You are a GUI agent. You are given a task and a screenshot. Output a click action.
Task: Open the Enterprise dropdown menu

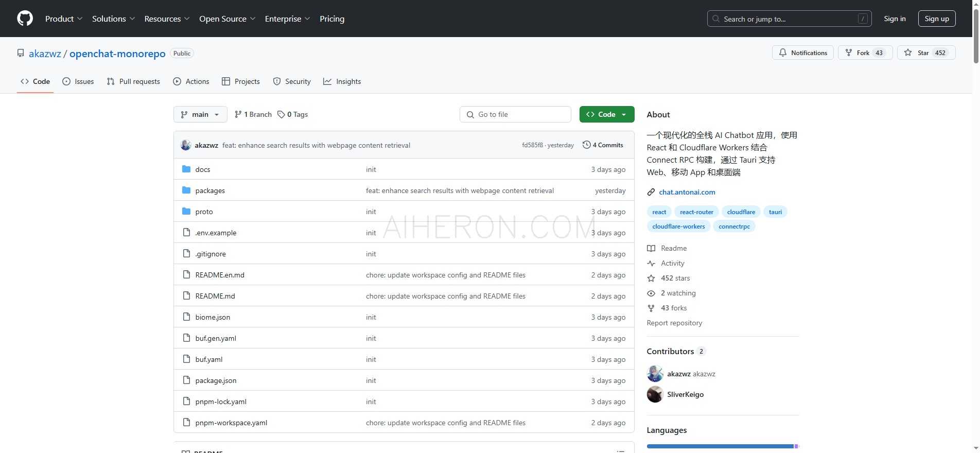pos(288,19)
